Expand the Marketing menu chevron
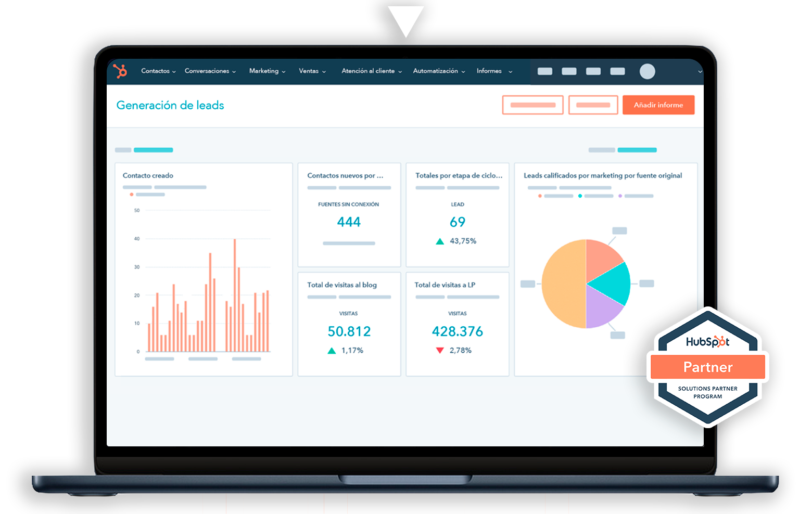812x514 pixels. 284,72
